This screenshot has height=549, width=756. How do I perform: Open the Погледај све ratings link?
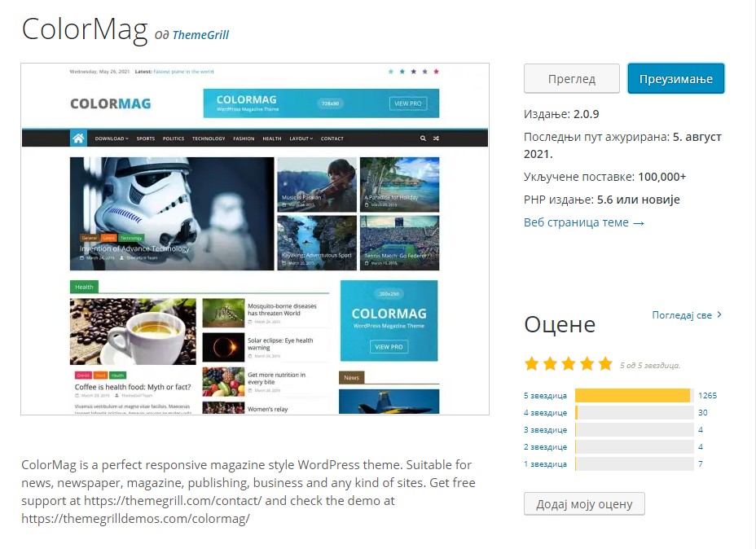(x=687, y=314)
